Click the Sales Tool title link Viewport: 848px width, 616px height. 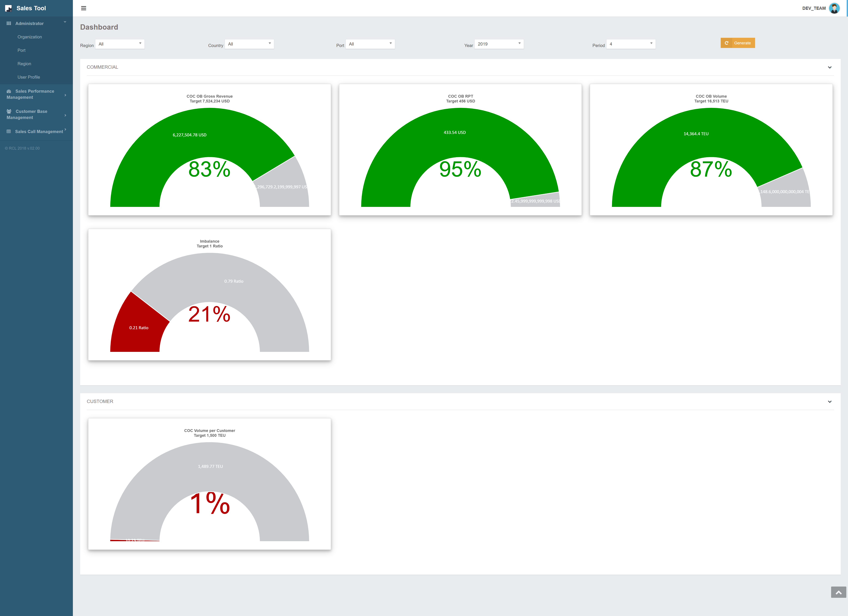point(31,8)
